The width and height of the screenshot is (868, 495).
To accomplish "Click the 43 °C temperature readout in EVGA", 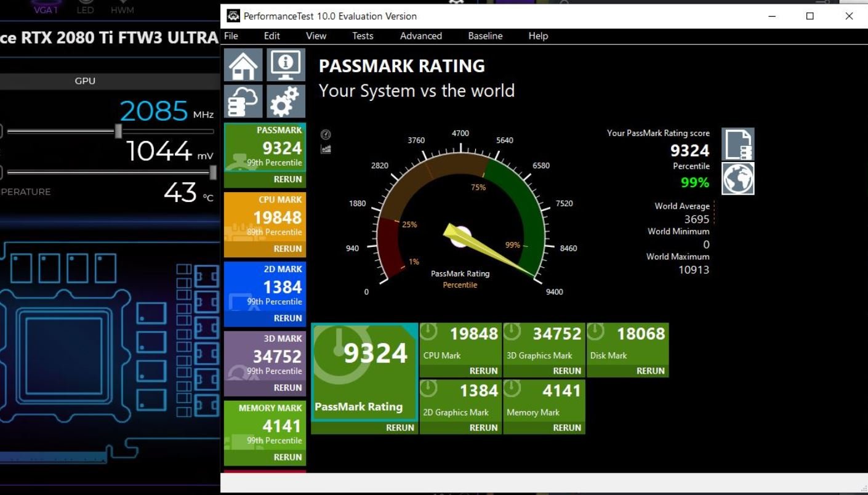I will 180,193.
